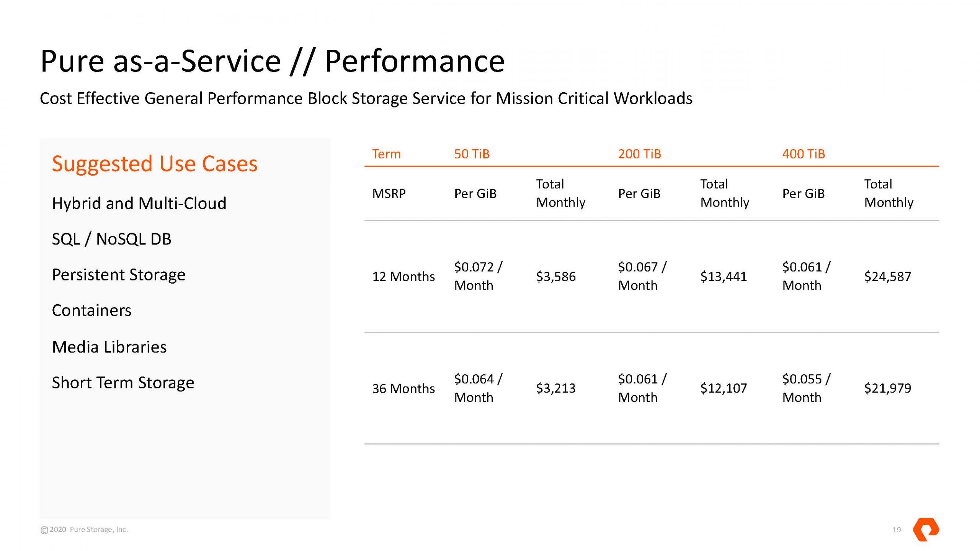Select "Media Libraries" in the list
The height and width of the screenshot is (551, 980).
[x=109, y=347]
